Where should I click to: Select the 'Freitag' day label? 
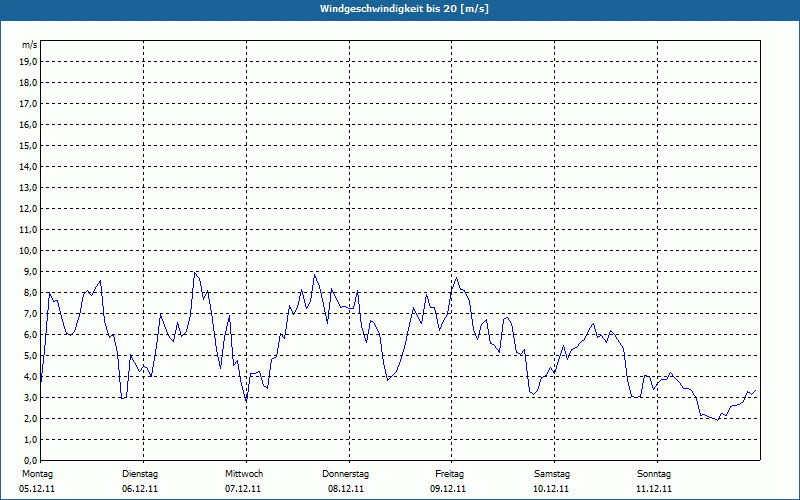point(449,474)
